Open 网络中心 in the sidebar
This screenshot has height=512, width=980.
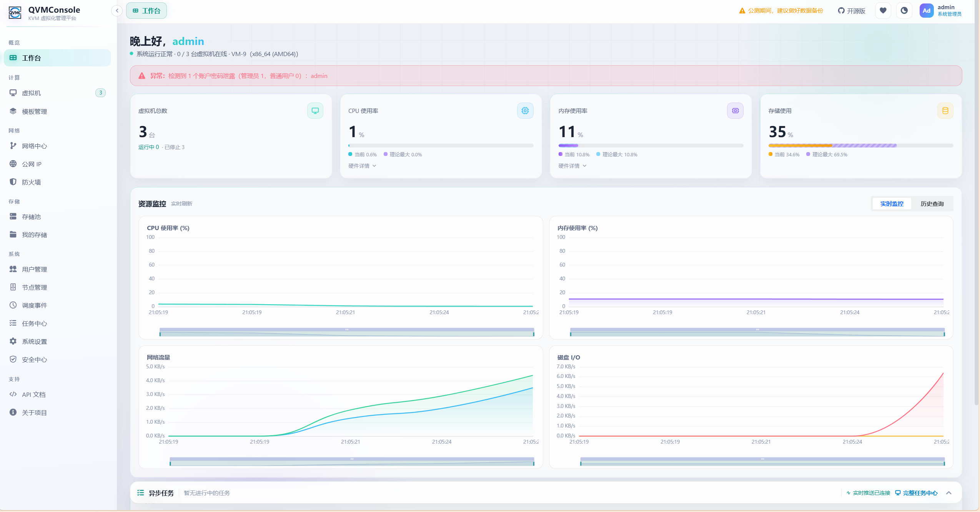pos(58,146)
